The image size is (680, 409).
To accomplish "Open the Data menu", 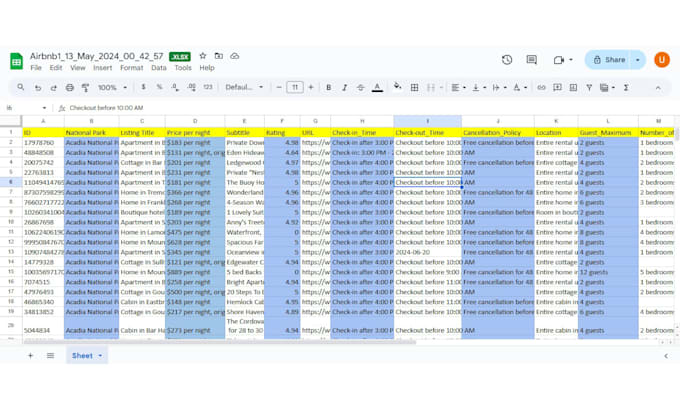I will (159, 68).
